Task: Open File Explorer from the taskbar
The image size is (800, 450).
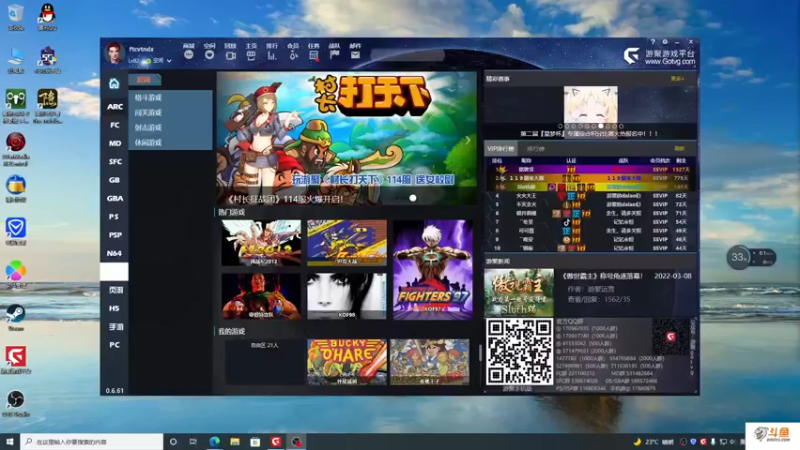Action: [x=235, y=442]
